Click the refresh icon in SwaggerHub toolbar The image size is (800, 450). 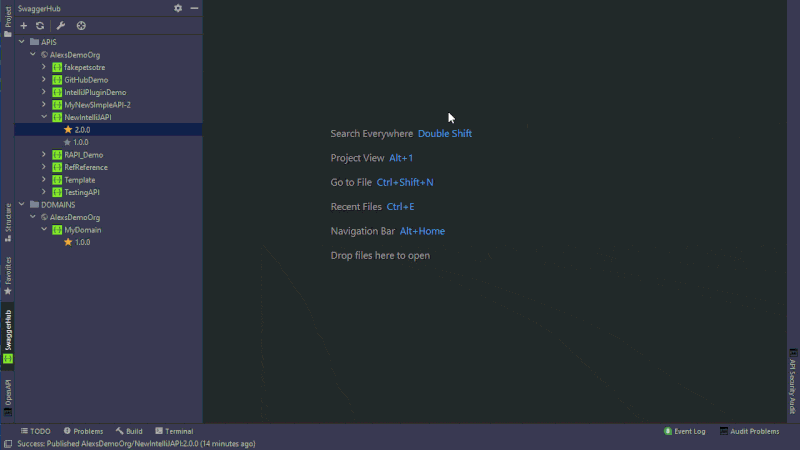(x=40, y=26)
